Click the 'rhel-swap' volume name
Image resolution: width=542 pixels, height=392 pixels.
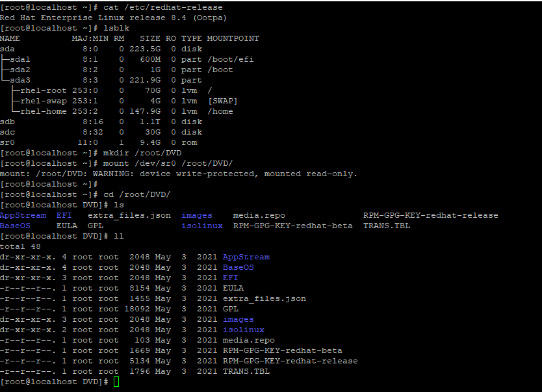[43, 101]
